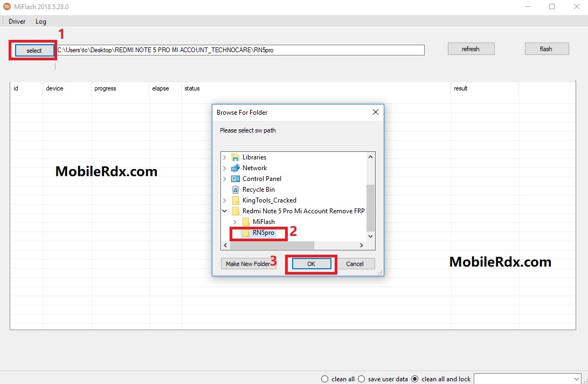Click the refresh button
The height and width of the screenshot is (384, 588).
pos(471,48)
